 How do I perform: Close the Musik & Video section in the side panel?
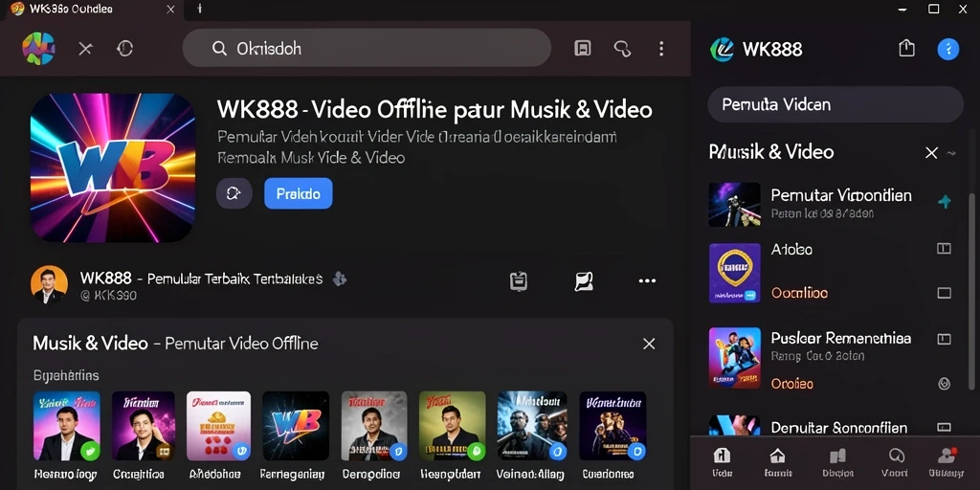[x=931, y=152]
